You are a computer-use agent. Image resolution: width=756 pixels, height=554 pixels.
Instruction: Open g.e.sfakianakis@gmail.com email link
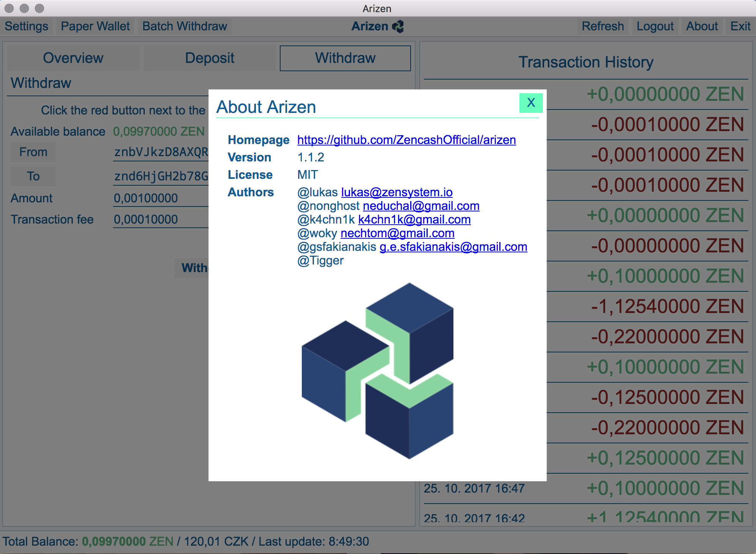pyautogui.click(x=453, y=247)
